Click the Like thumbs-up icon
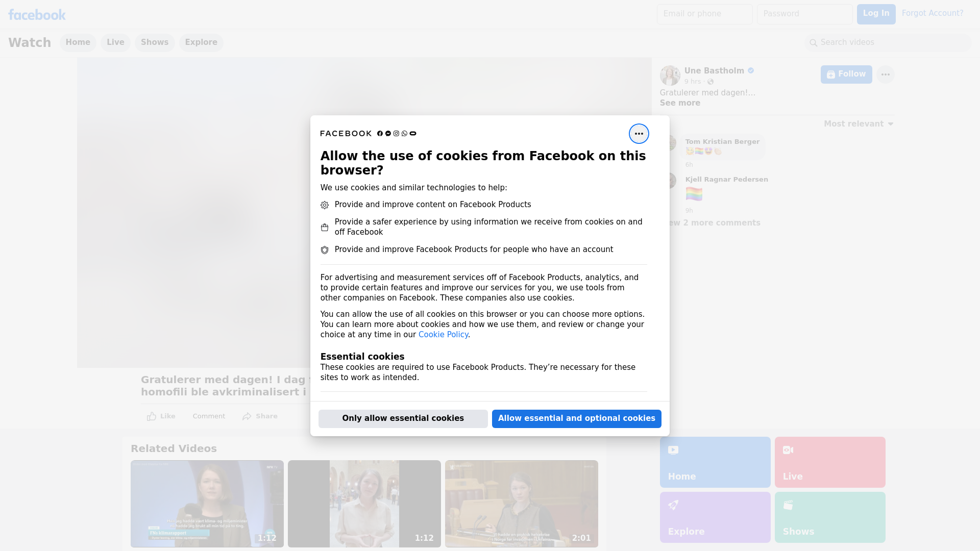This screenshot has width=980, height=551. [x=152, y=416]
